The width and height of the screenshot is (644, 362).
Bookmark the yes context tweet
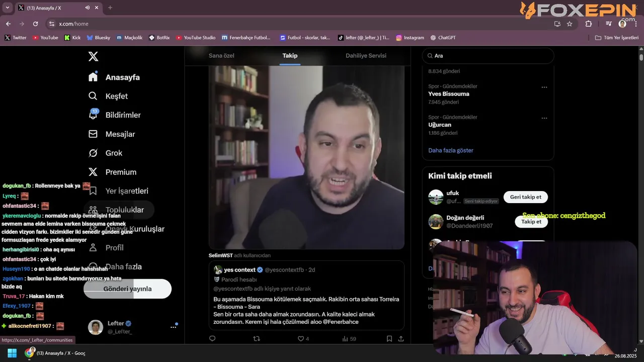click(389, 339)
